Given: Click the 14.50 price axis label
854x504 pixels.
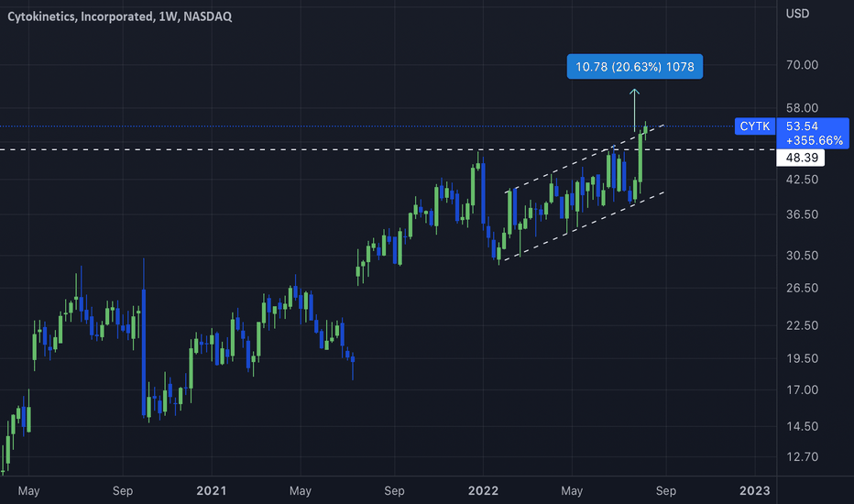Looking at the screenshot, I should pyautogui.click(x=802, y=426).
